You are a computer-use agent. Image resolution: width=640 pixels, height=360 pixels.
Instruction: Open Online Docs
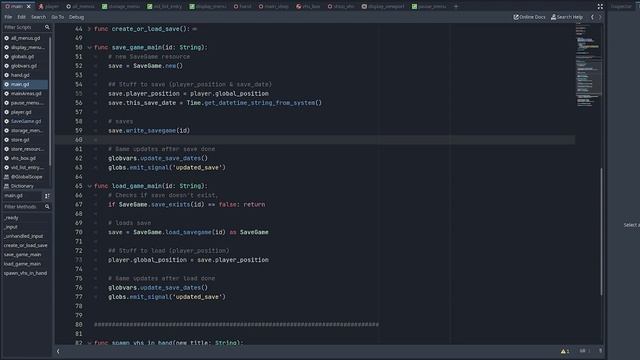click(529, 17)
